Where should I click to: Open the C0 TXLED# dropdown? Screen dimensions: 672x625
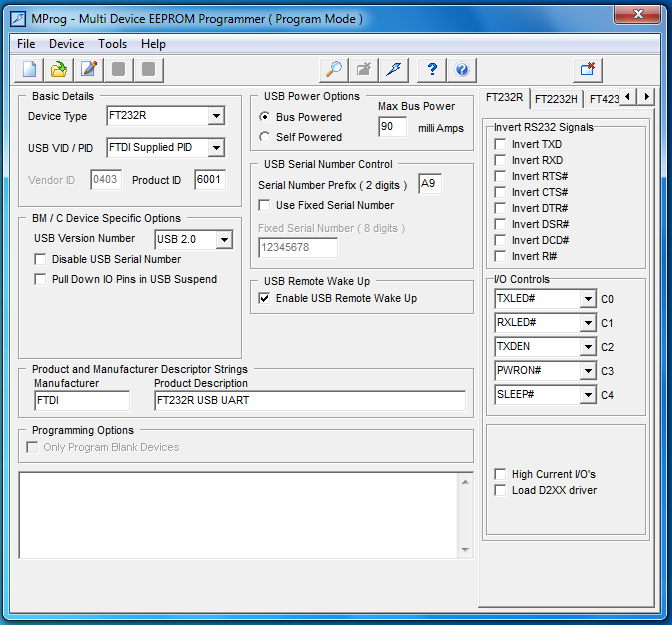point(588,299)
